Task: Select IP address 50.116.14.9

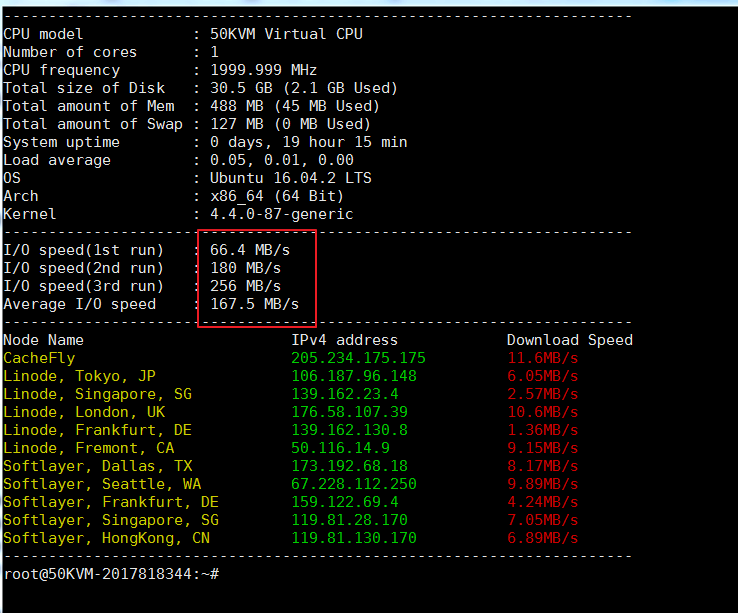Action: (x=340, y=448)
